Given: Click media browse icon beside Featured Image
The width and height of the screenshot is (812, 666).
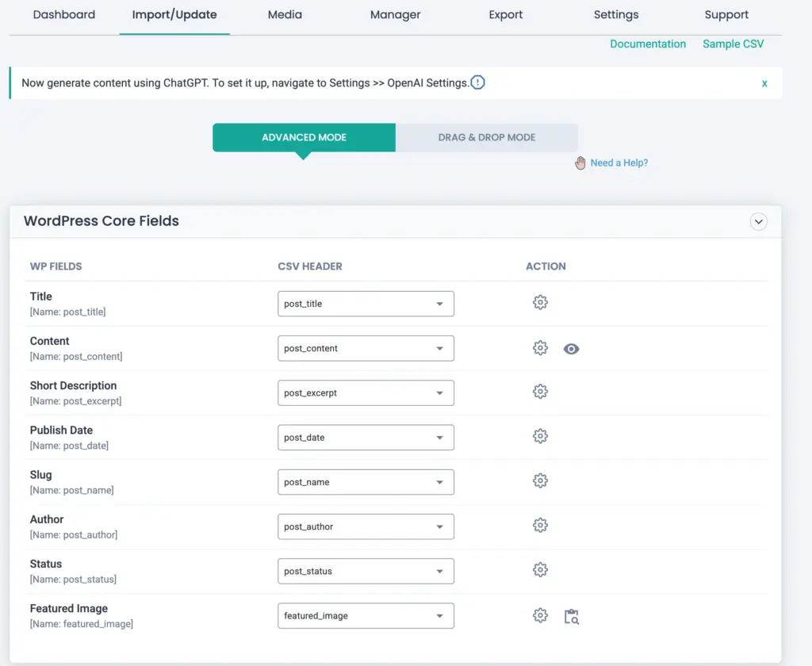Looking at the screenshot, I should (571, 616).
